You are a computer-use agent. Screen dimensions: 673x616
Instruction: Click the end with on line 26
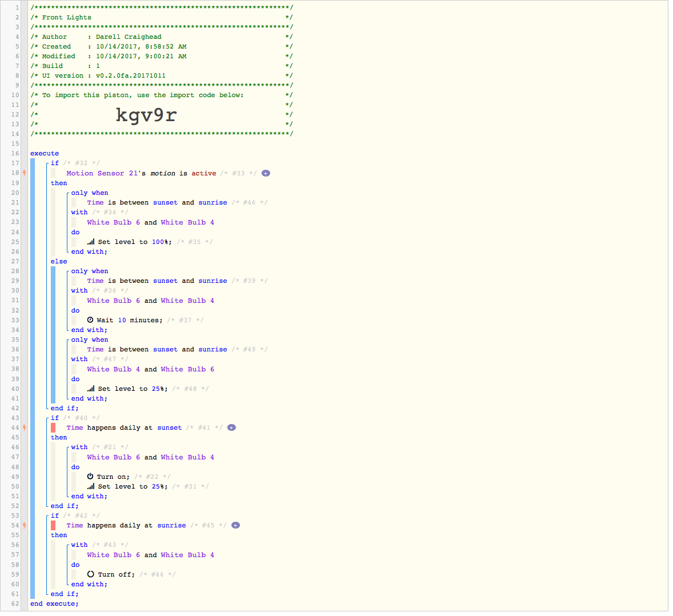(x=89, y=251)
